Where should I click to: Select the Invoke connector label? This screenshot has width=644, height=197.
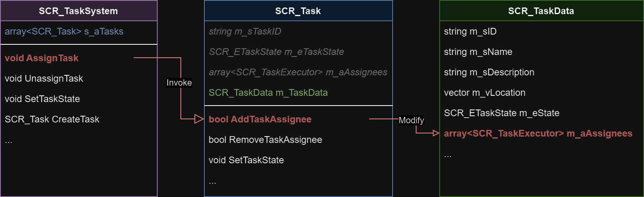click(179, 83)
